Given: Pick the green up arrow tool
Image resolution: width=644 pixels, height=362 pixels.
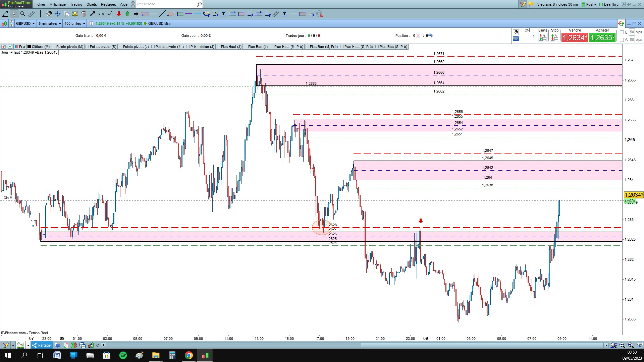Looking at the screenshot, I should 127,14.
